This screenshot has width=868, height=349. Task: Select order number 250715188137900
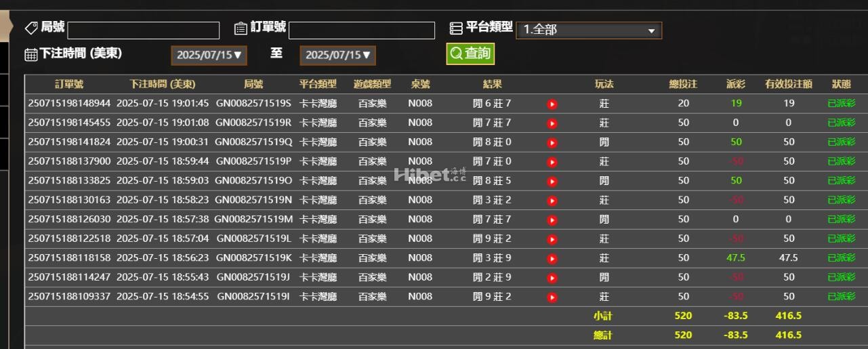[x=69, y=161]
